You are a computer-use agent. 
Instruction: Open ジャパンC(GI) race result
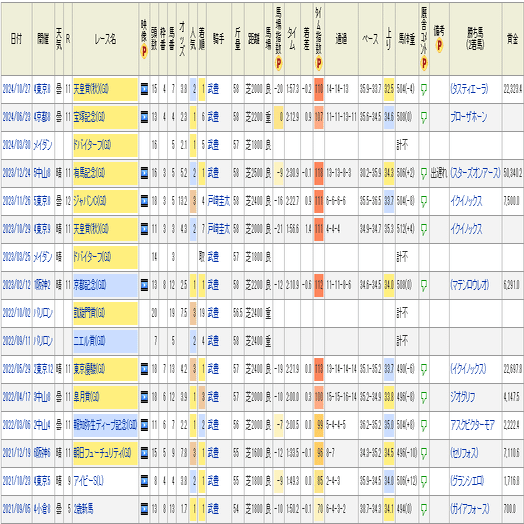point(90,202)
